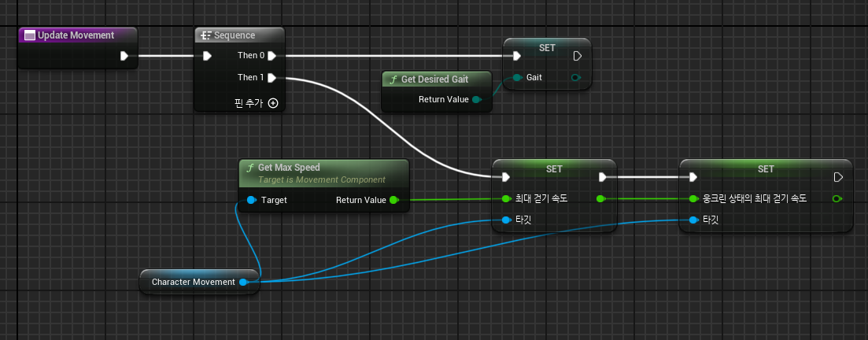
Task: Click the SET Gait node title
Action: pos(547,48)
